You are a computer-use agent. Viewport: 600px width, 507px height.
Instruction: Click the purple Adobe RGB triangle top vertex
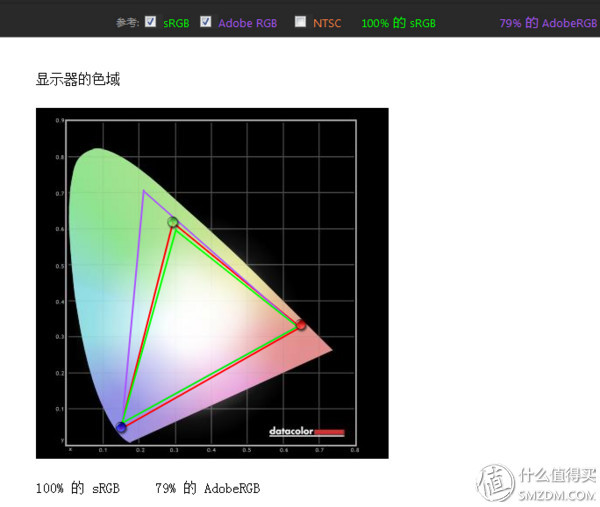pos(144,191)
